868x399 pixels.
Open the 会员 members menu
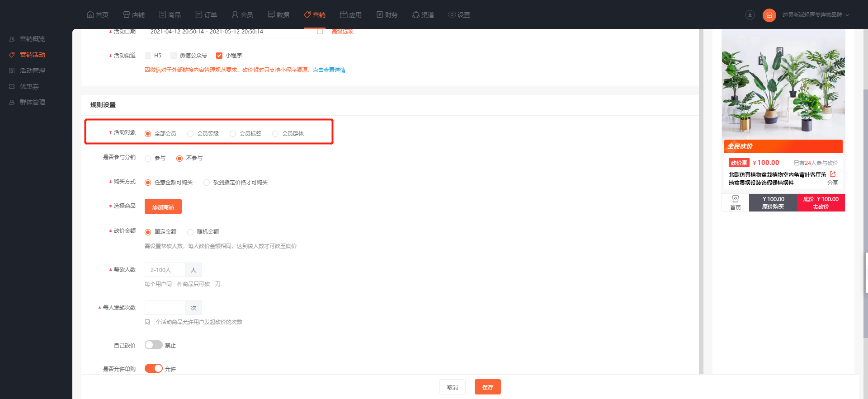[242, 14]
